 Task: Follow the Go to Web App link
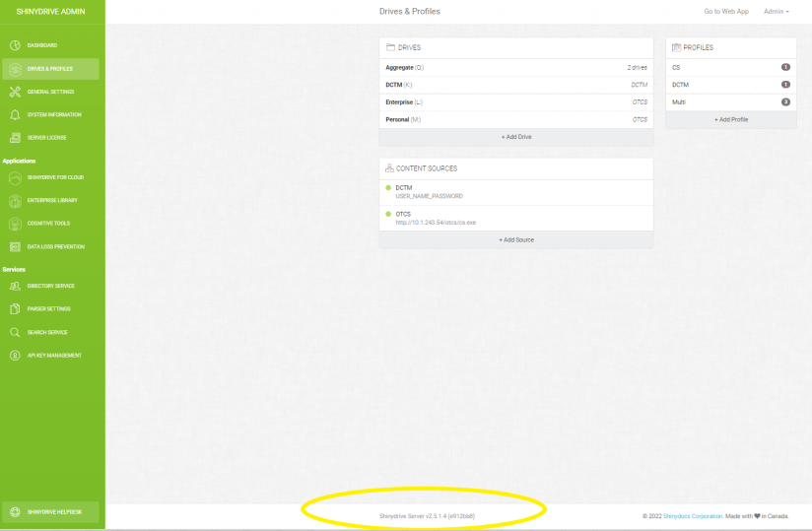click(725, 11)
